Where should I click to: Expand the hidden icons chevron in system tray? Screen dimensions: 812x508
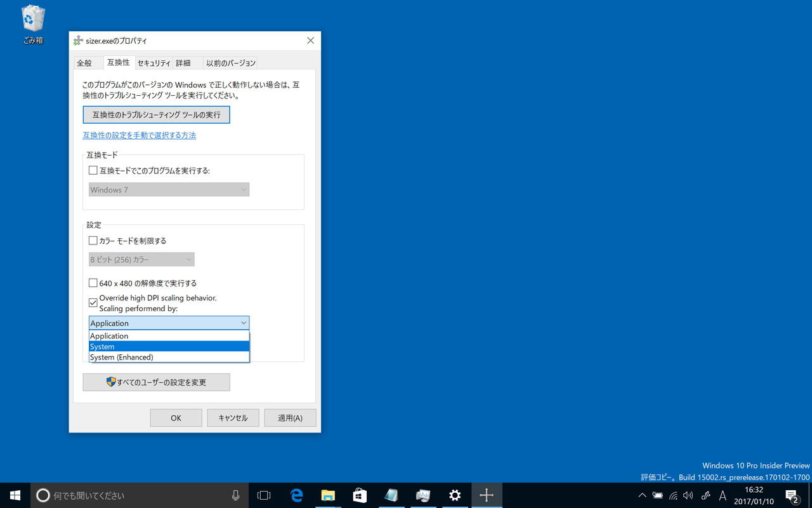(642, 495)
